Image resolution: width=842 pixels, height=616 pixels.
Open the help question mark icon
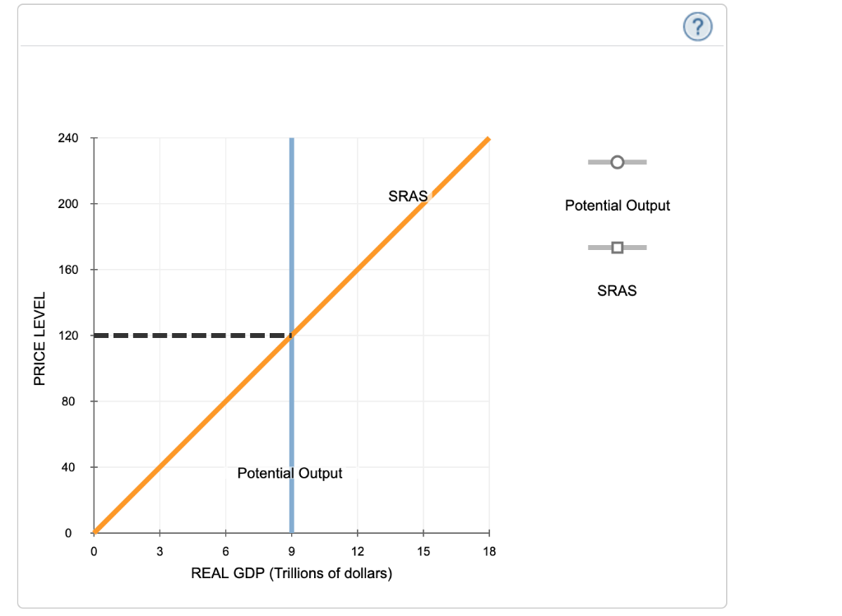pos(697,26)
